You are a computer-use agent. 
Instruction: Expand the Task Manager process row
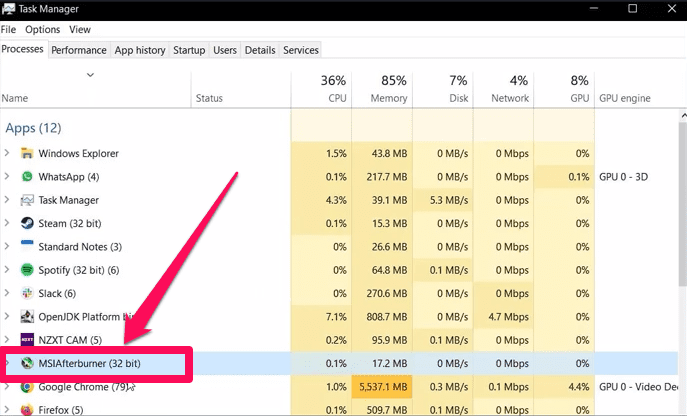[7, 200]
